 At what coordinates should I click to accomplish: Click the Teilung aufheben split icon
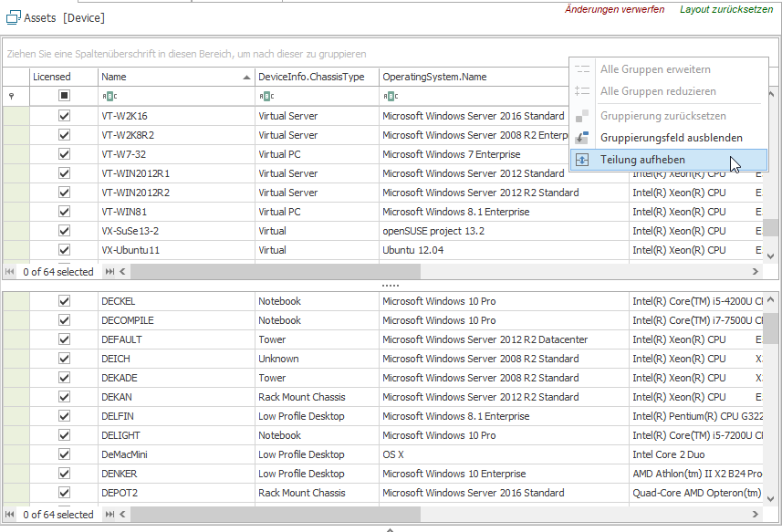coord(582,160)
